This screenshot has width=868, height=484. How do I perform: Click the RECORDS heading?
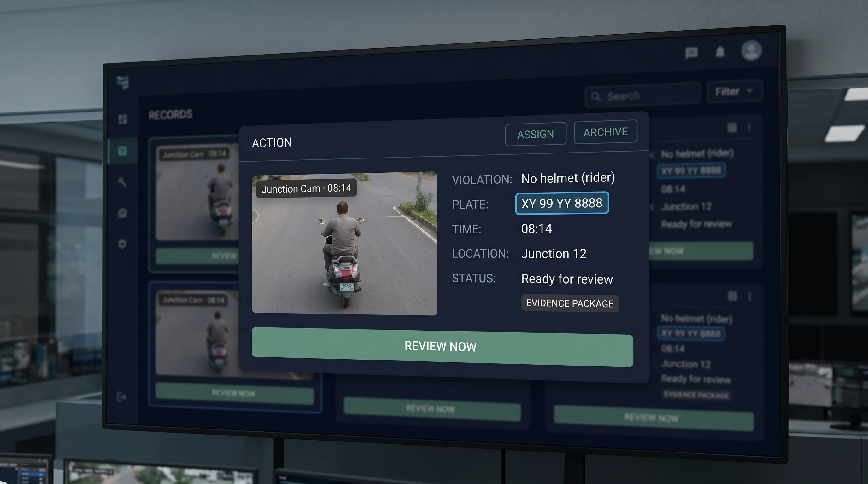coord(170,115)
